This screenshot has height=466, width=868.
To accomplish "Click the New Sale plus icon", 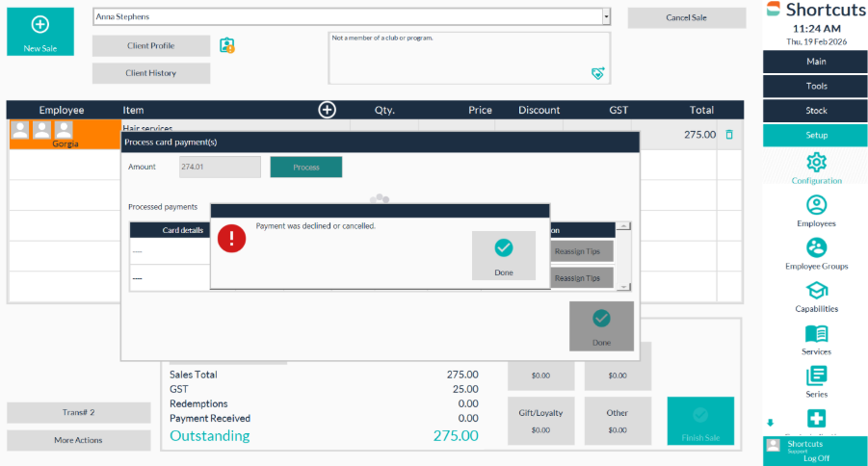I will (x=40, y=26).
